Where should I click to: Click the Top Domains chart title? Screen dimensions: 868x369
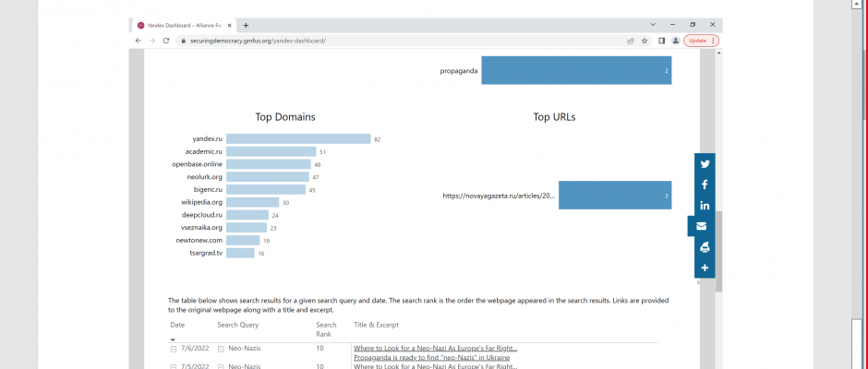click(285, 117)
